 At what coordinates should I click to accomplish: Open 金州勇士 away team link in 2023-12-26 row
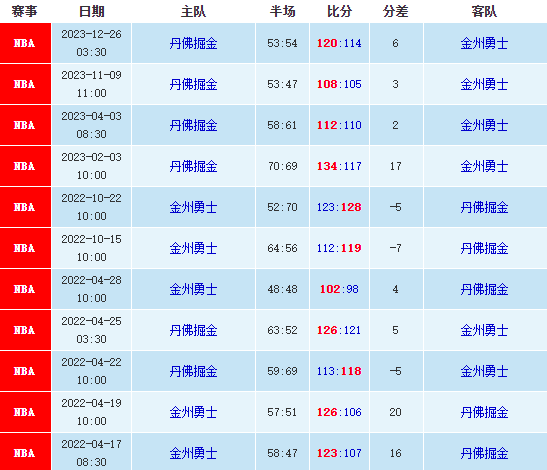(x=484, y=43)
